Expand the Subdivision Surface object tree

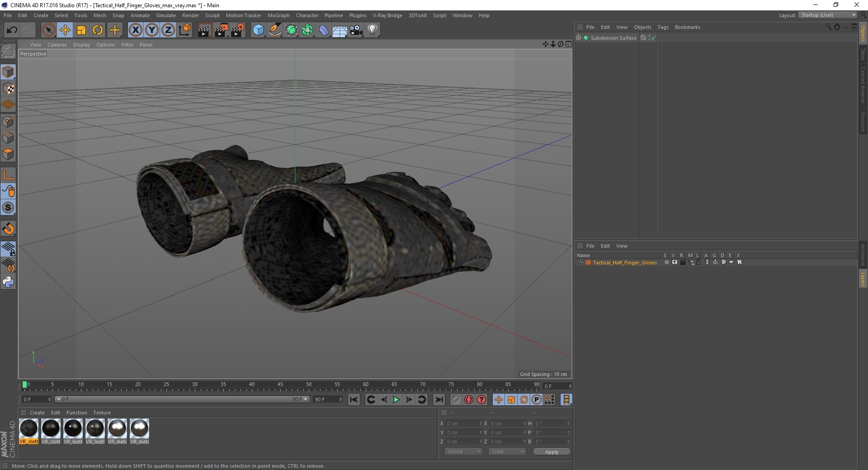pyautogui.click(x=578, y=38)
